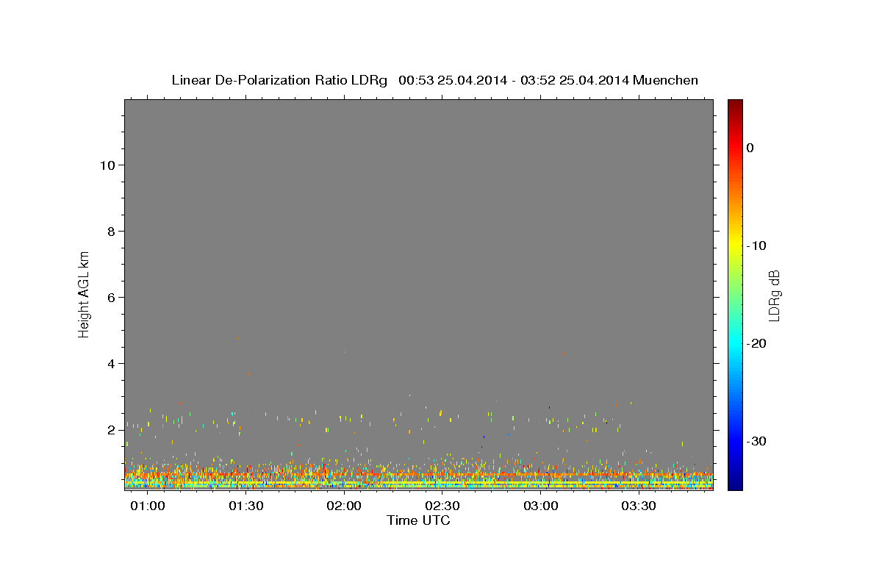
Task: Click the dark blue bottom of colorbar
Action: 735,484
